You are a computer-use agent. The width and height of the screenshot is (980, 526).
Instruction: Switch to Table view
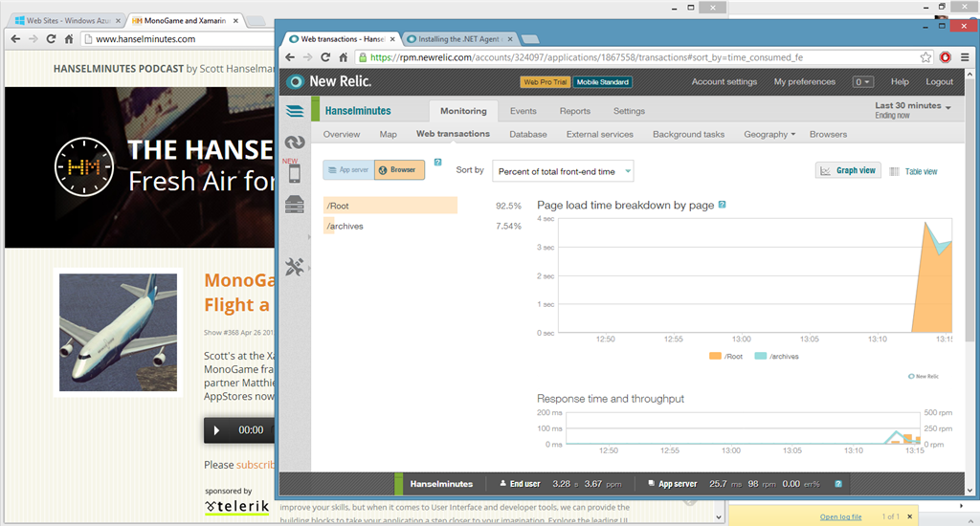click(x=914, y=171)
